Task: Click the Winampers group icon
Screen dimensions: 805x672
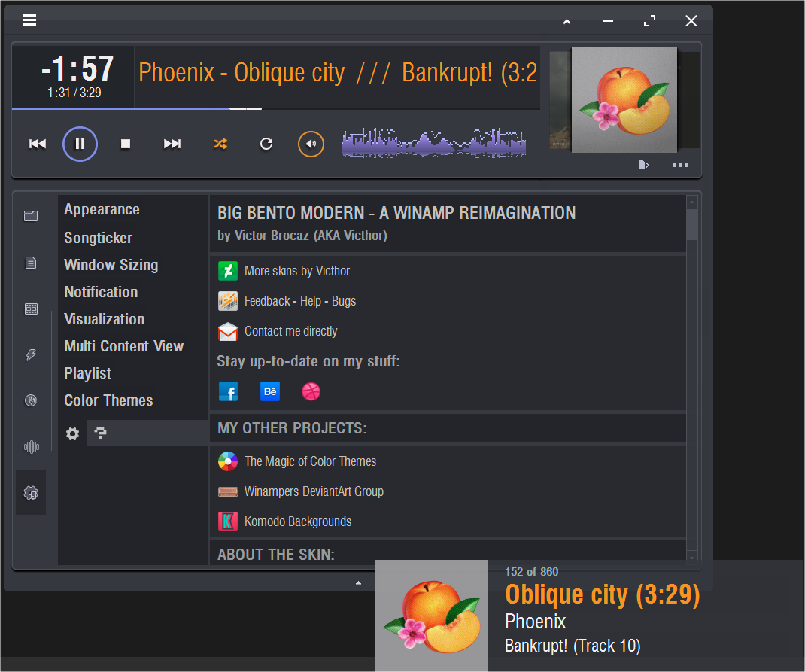Action: click(x=228, y=492)
